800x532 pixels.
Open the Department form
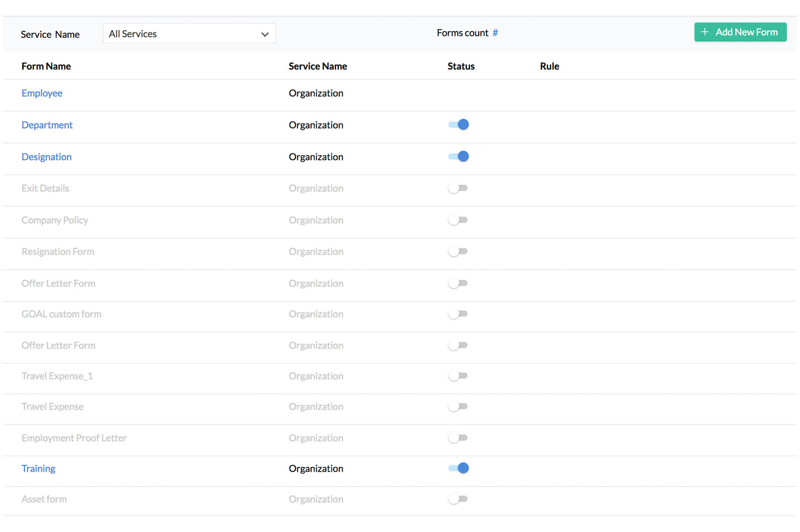point(47,125)
